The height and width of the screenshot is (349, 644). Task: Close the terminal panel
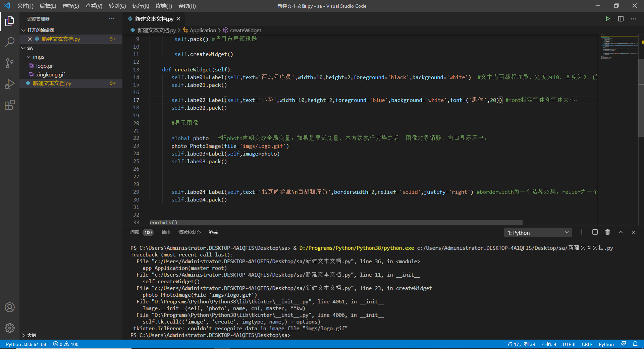(x=633, y=232)
